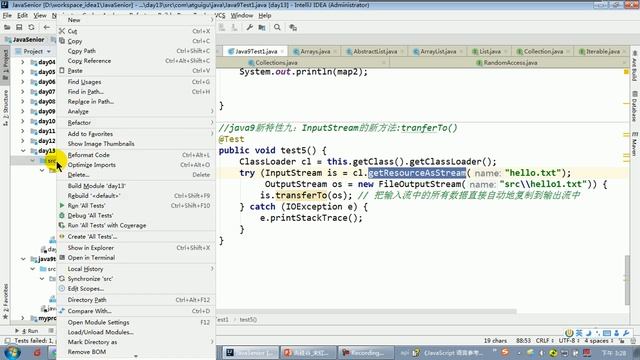Image resolution: width=640 pixels, height=360 pixels.
Task: Switch to the AbstractList.java editor tab
Action: (375, 51)
